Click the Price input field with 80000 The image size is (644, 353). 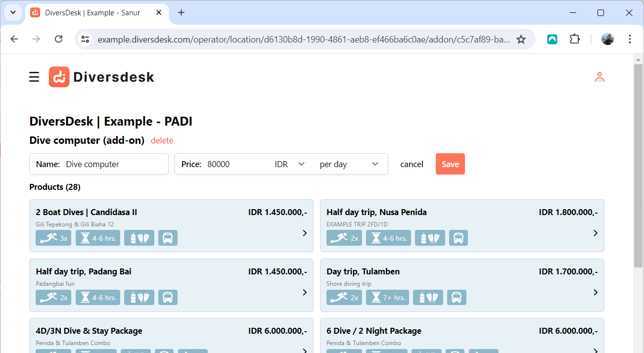tap(237, 164)
